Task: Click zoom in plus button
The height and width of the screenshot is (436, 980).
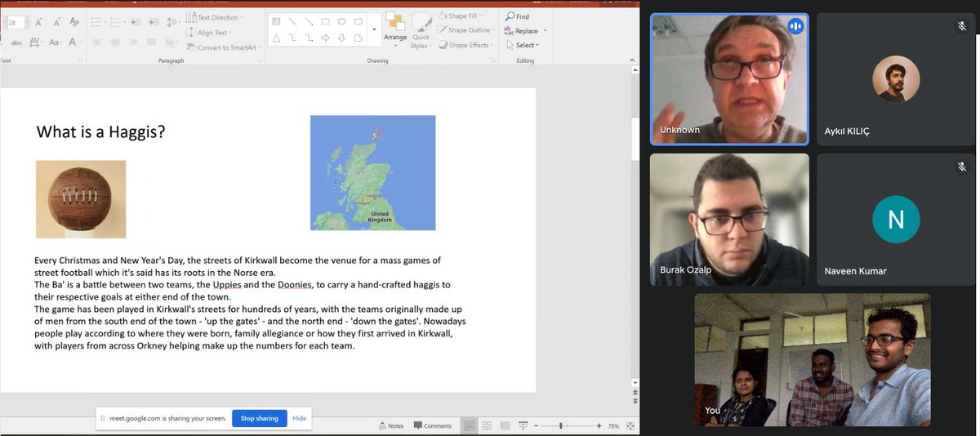Action: point(599,425)
